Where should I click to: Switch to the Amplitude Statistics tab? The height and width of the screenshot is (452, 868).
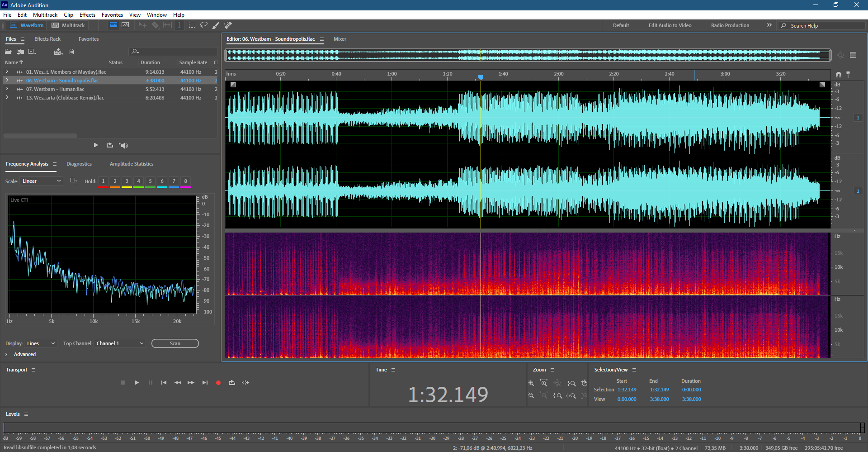(132, 164)
